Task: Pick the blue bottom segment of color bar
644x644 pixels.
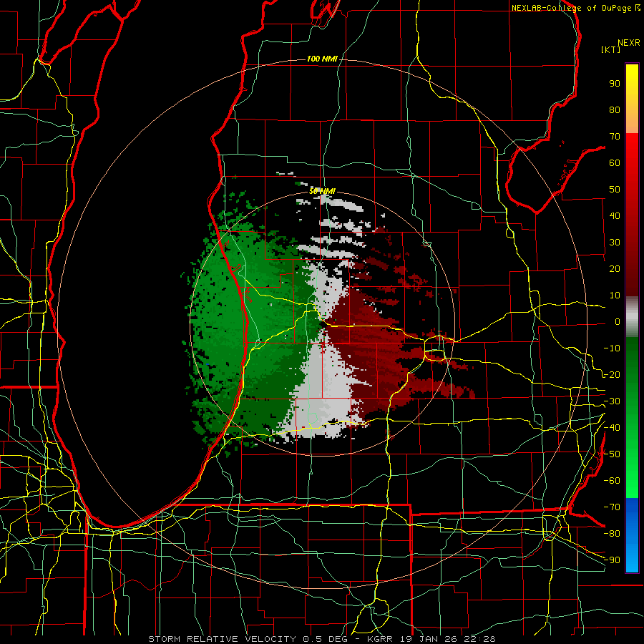Action: 632,535
